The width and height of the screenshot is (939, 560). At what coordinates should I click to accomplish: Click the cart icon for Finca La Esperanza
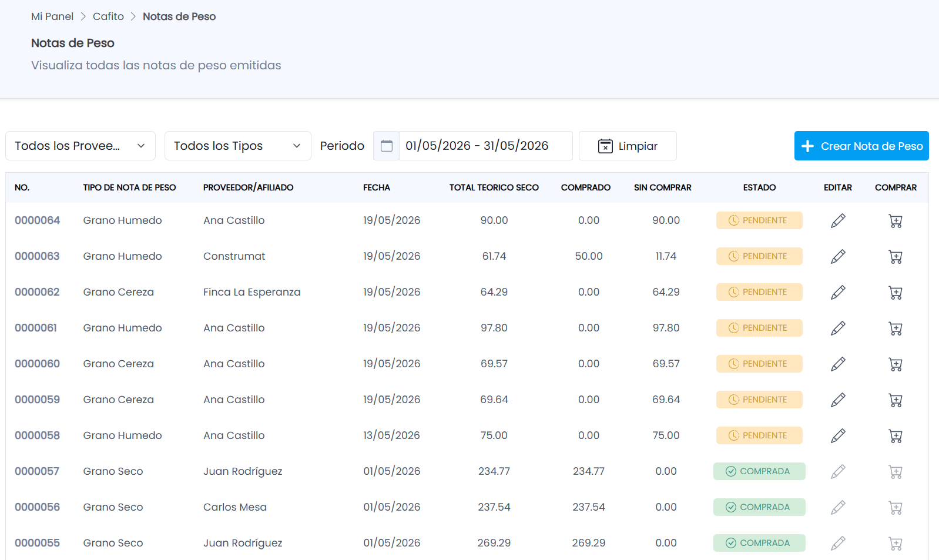click(896, 293)
